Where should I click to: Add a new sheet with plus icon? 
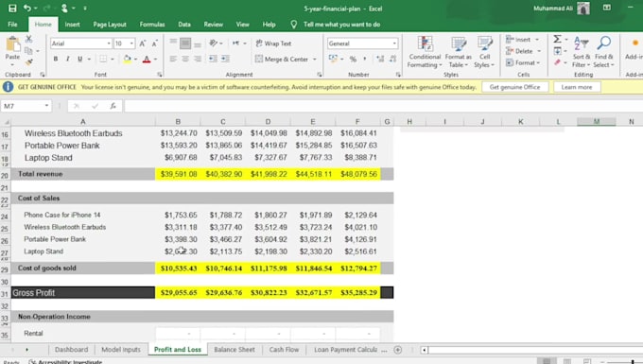pos(397,350)
